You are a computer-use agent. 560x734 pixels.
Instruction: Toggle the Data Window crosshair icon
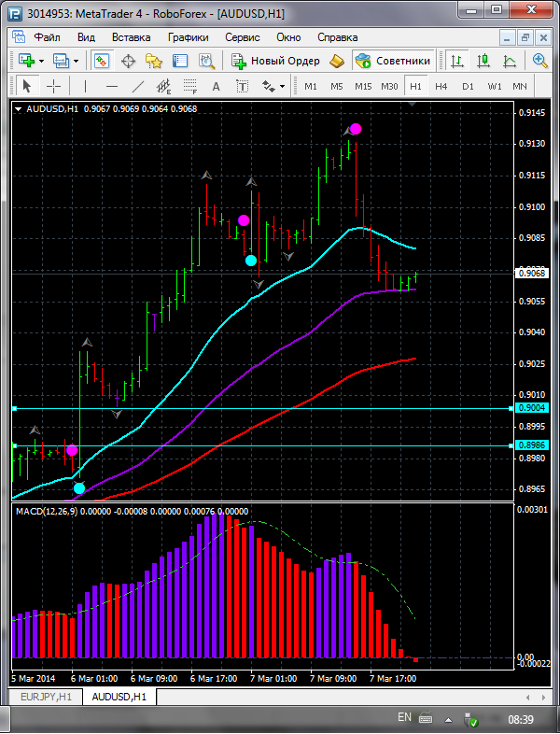pos(128,61)
